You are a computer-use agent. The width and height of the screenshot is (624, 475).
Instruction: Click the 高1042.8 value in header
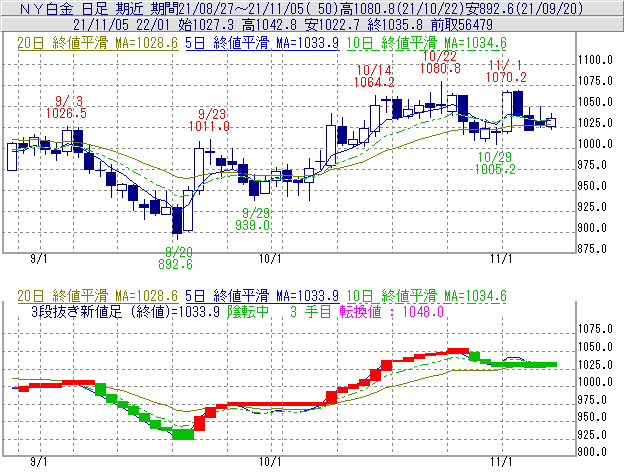(x=269, y=25)
